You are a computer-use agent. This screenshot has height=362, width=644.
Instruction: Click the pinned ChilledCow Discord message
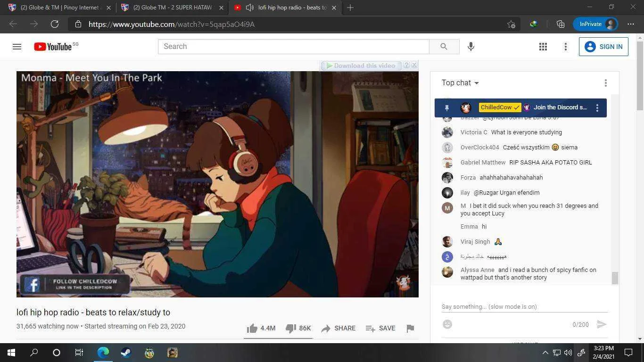[520, 108]
